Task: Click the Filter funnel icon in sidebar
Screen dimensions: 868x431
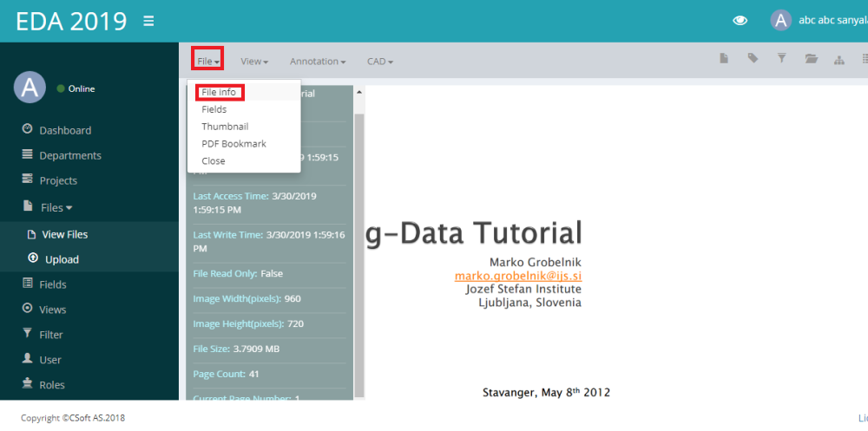Action: pyautogui.click(x=27, y=333)
